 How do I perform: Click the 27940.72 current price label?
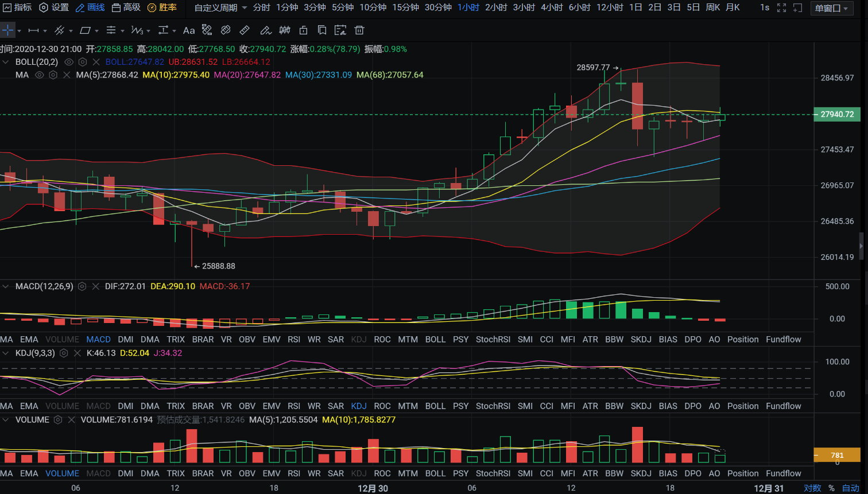click(836, 114)
